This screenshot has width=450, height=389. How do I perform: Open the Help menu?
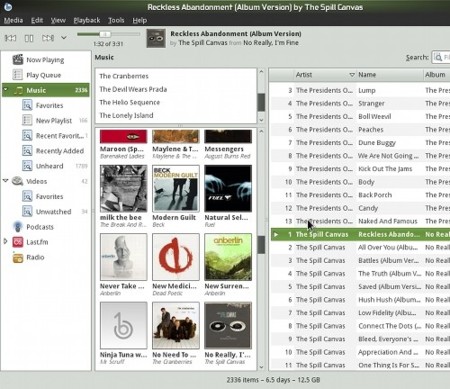(140, 20)
